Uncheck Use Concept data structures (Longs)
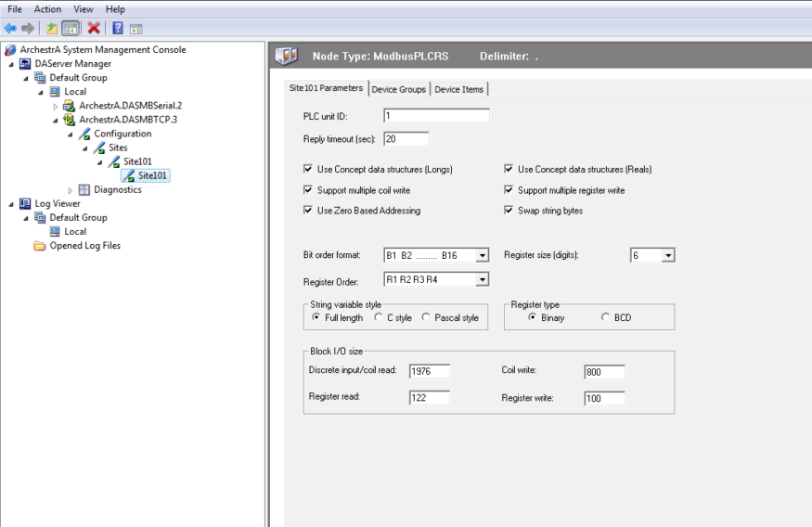 point(308,169)
